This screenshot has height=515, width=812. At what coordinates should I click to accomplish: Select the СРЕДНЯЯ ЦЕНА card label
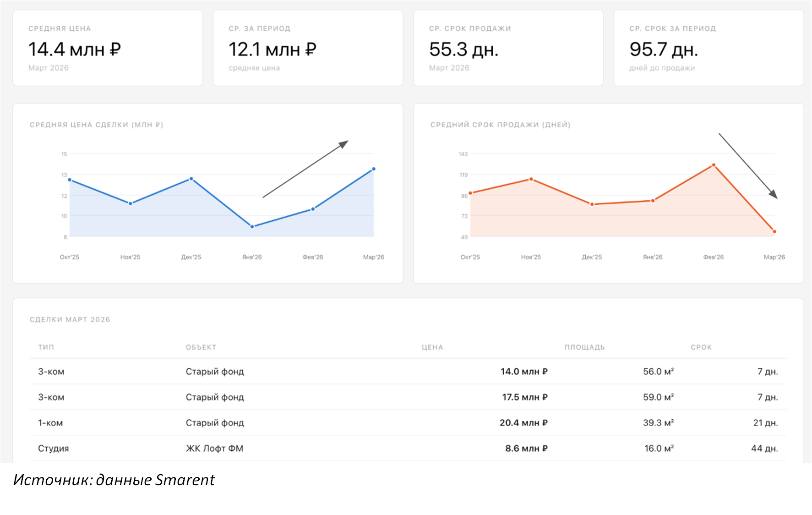pyautogui.click(x=60, y=28)
